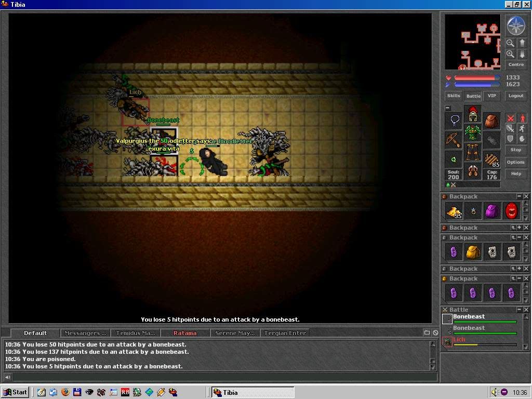532x399 pixels.
Task: Move the minimap one floor down
Action: [x=522, y=54]
